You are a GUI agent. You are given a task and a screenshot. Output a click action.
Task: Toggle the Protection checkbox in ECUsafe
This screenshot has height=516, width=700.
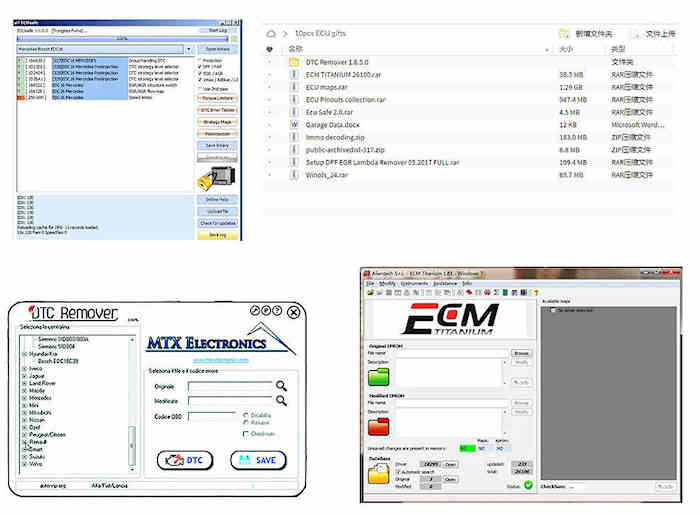click(200, 60)
